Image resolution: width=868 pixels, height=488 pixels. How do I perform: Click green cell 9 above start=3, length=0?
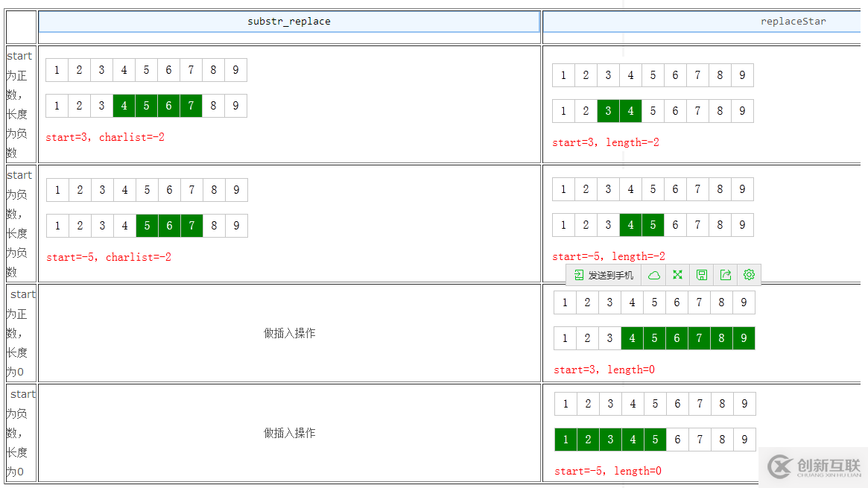click(x=744, y=338)
